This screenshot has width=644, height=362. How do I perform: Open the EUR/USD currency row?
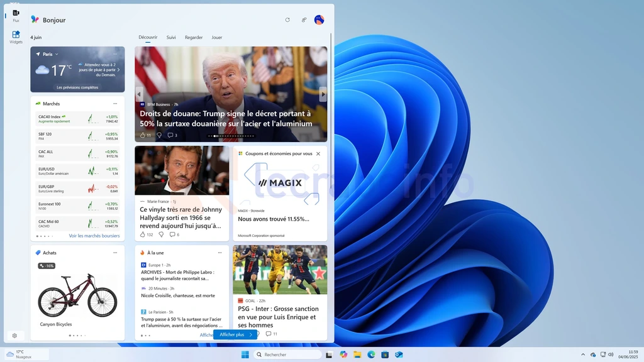point(77,171)
